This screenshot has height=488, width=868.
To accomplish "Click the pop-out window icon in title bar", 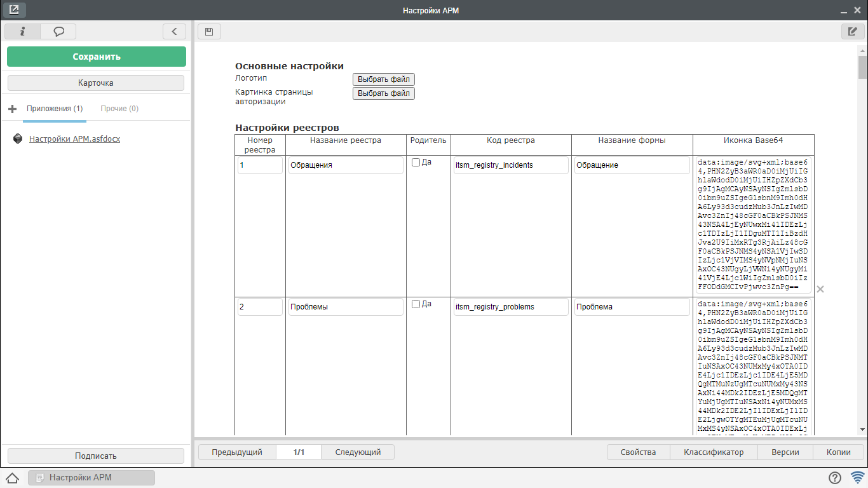I will 14,10.
